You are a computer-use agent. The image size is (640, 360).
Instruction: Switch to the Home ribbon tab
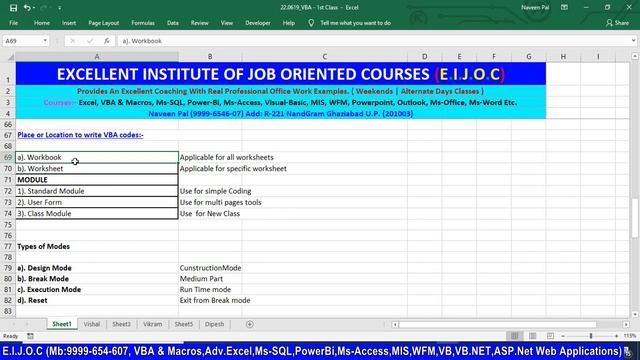coord(42,23)
